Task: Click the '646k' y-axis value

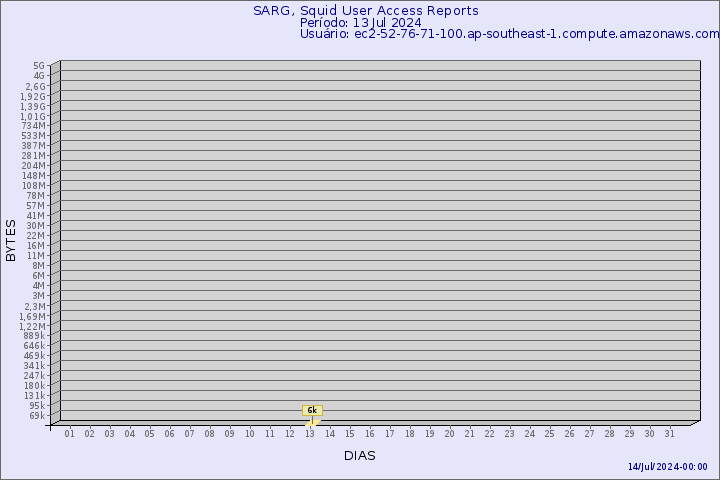Action: [x=34, y=345]
